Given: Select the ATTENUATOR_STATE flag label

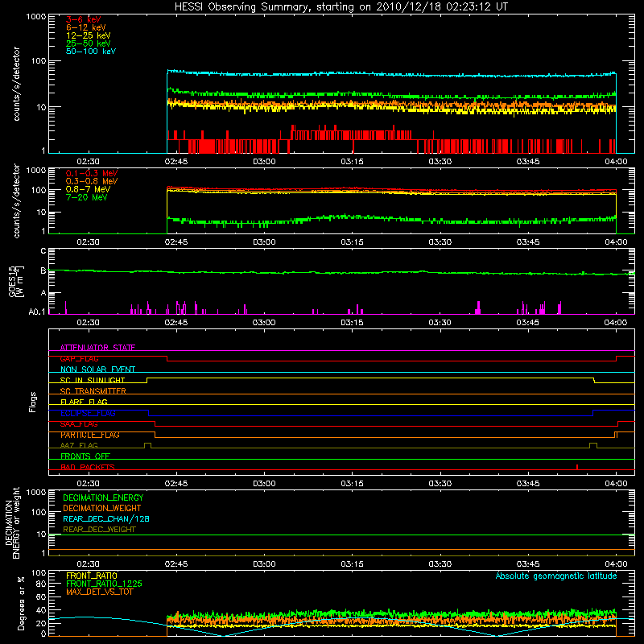Looking at the screenshot, I should click(x=97, y=348).
